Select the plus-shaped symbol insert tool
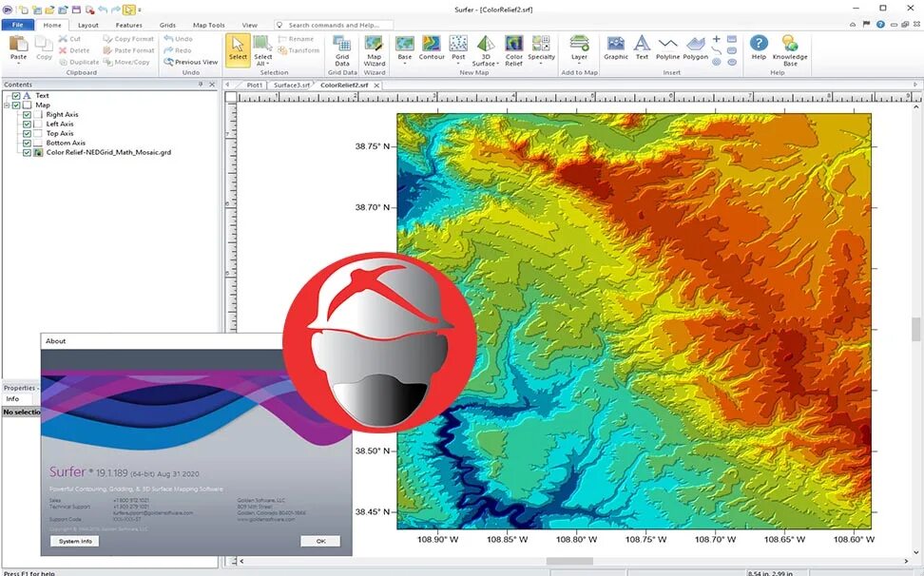 click(x=717, y=39)
